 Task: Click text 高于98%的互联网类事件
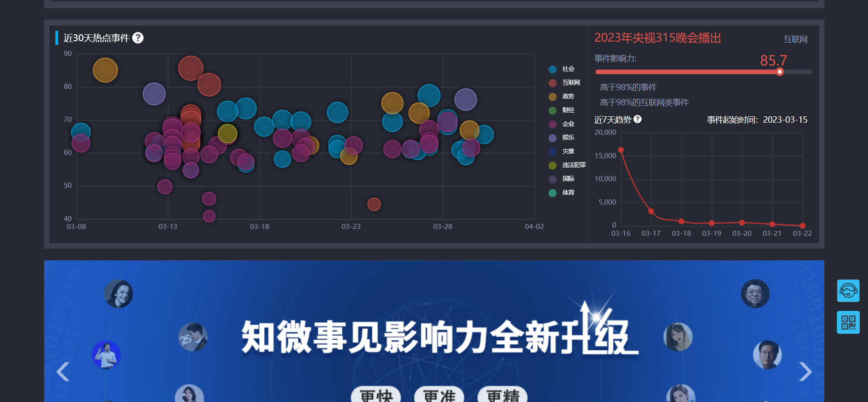coord(644,103)
